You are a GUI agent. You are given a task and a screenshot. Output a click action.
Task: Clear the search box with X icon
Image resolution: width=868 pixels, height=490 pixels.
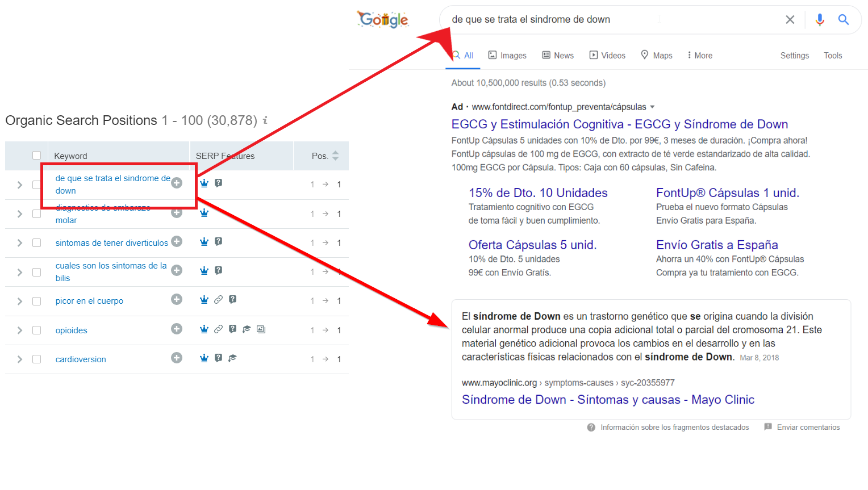(x=790, y=20)
